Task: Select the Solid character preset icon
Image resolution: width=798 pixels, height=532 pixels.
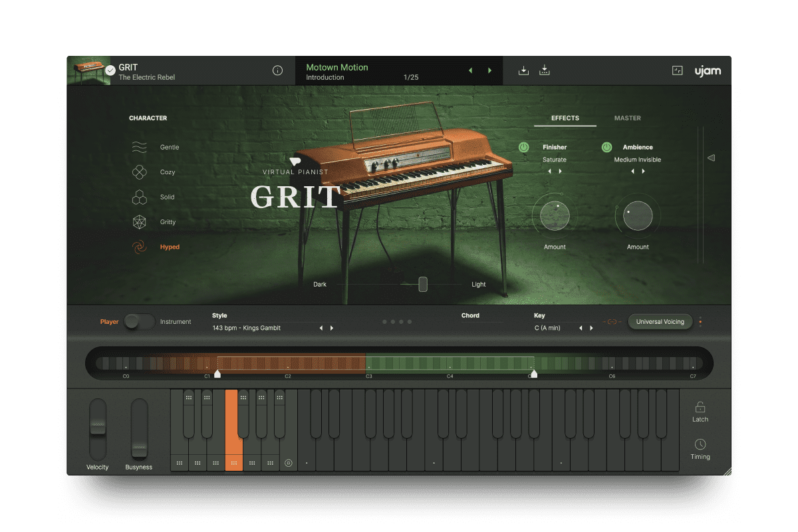Action: (139, 197)
